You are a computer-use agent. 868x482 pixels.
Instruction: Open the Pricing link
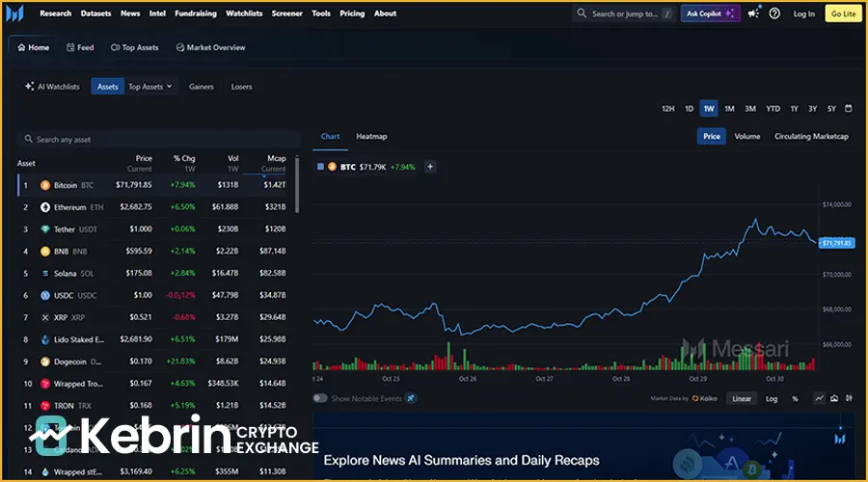tap(352, 13)
